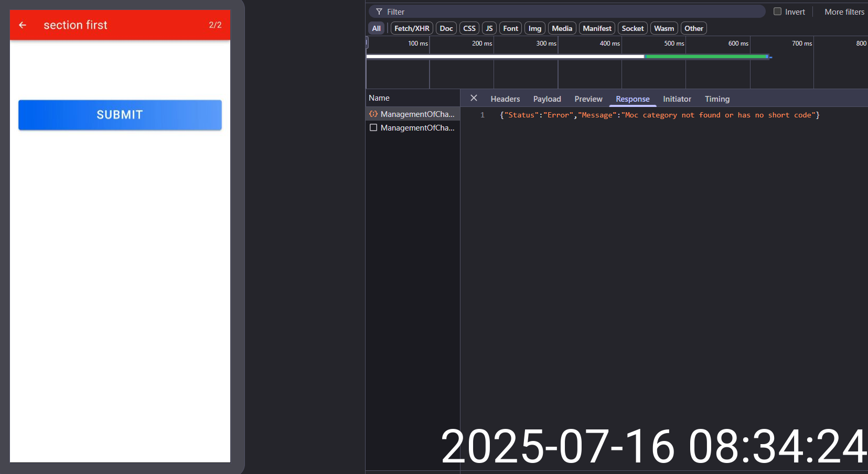Click the back arrow in the red header
Image resolution: width=868 pixels, height=474 pixels.
pos(23,25)
